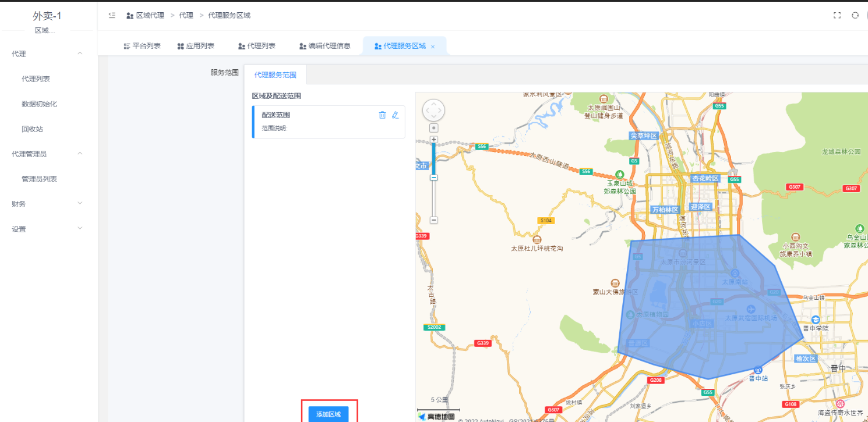
Task: Click the 高德地图 logo on the map
Action: (436, 416)
